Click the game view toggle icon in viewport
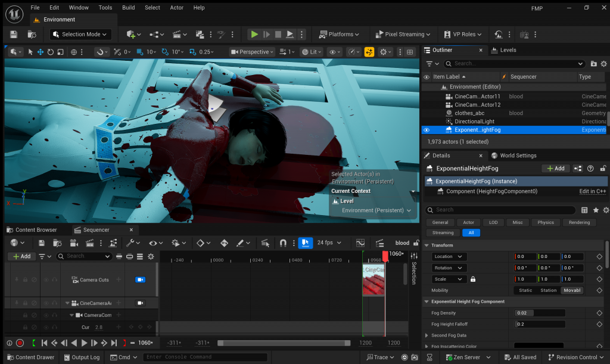Screen dimensions: 610x364 [x=369, y=52]
